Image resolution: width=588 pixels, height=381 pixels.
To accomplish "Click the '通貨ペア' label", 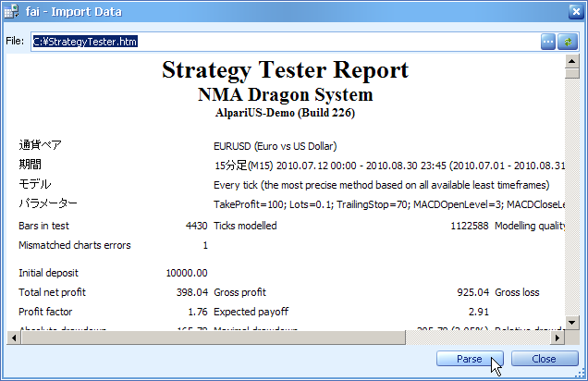I will click(40, 145).
